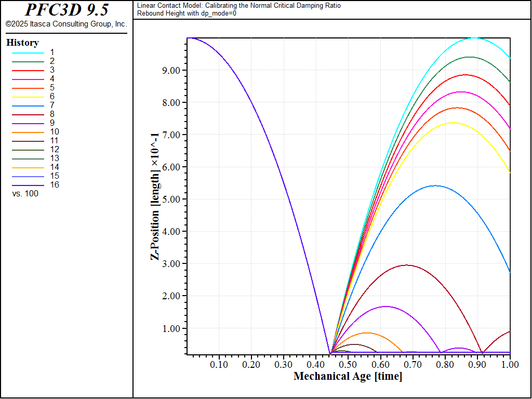Image resolution: width=532 pixels, height=399 pixels.
Task: Click the peak of the cyan rebound curve
Action: click(474, 38)
